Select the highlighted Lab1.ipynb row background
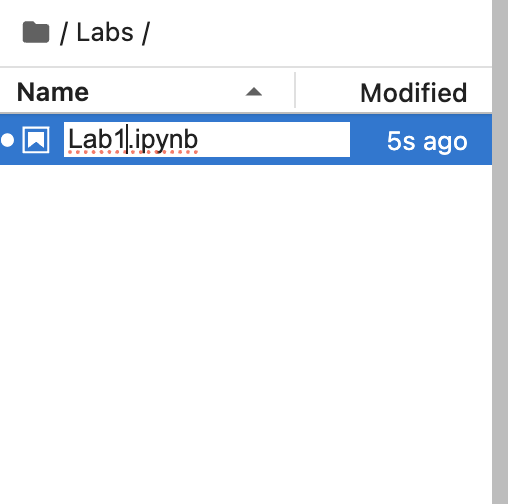The image size is (526, 504). click(x=246, y=140)
